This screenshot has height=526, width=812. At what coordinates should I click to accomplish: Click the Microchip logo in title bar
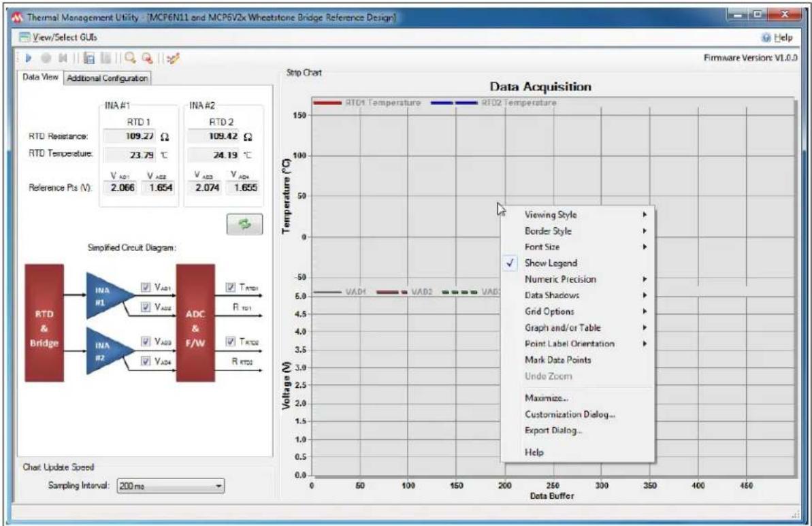pos(17,17)
